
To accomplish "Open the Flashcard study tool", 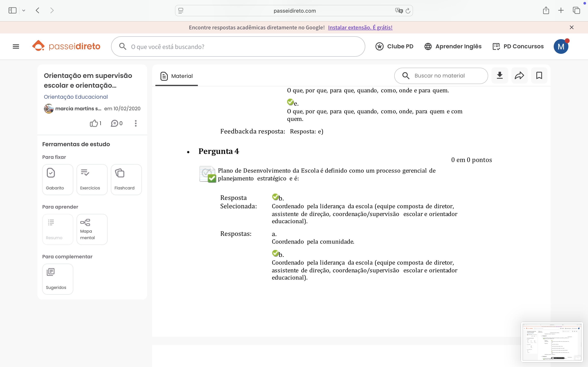I will click(126, 179).
